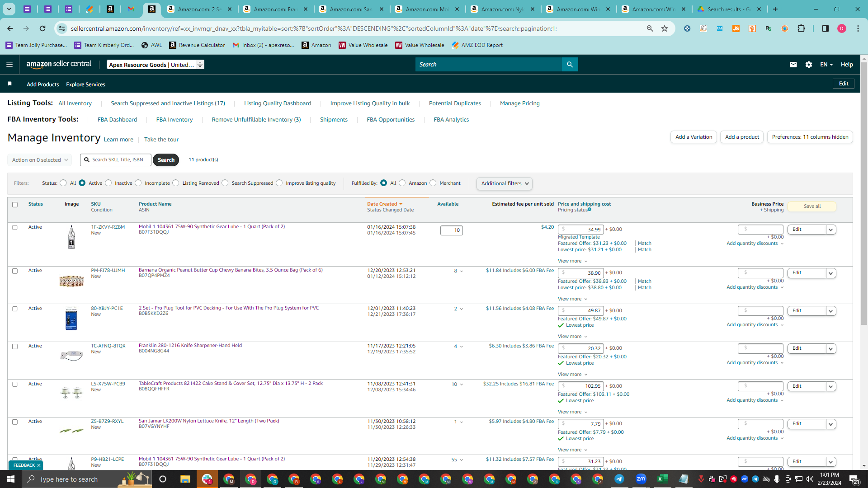Expand available quantity chevron for Barnana row

tap(461, 271)
